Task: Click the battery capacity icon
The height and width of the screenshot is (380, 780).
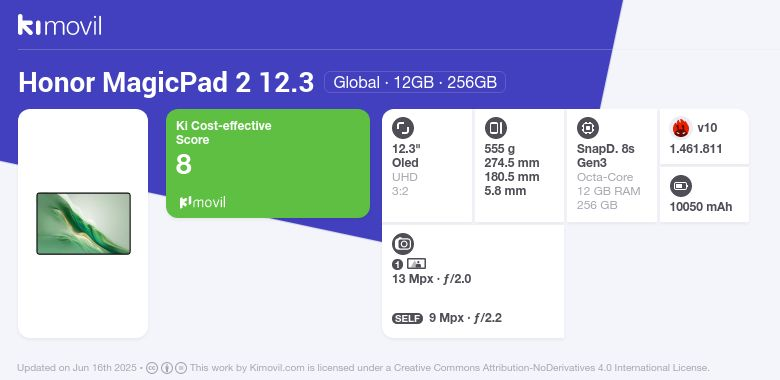Action: tap(681, 187)
